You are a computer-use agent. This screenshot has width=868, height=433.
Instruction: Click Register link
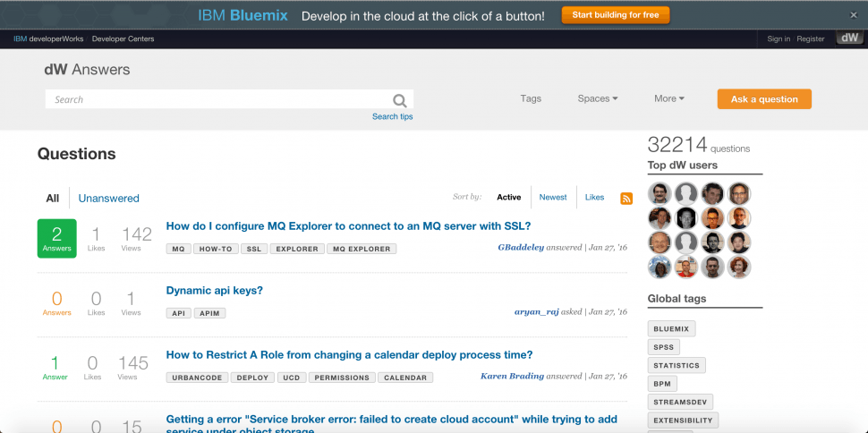click(x=811, y=38)
